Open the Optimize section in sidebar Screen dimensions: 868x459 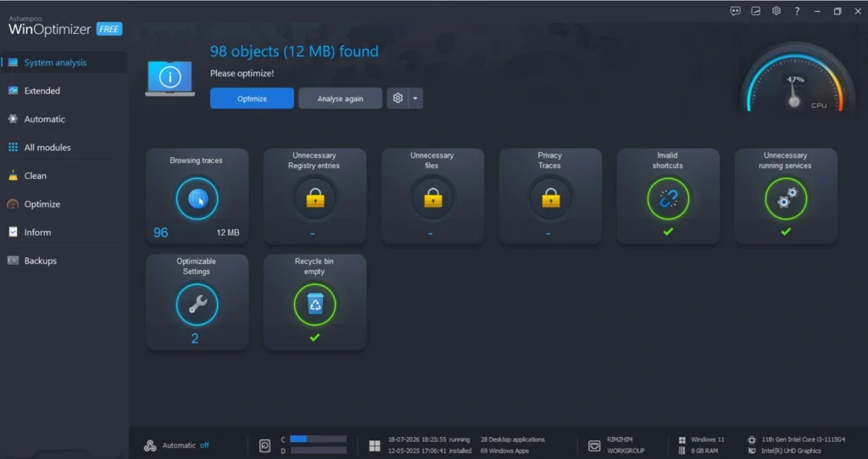(64, 204)
